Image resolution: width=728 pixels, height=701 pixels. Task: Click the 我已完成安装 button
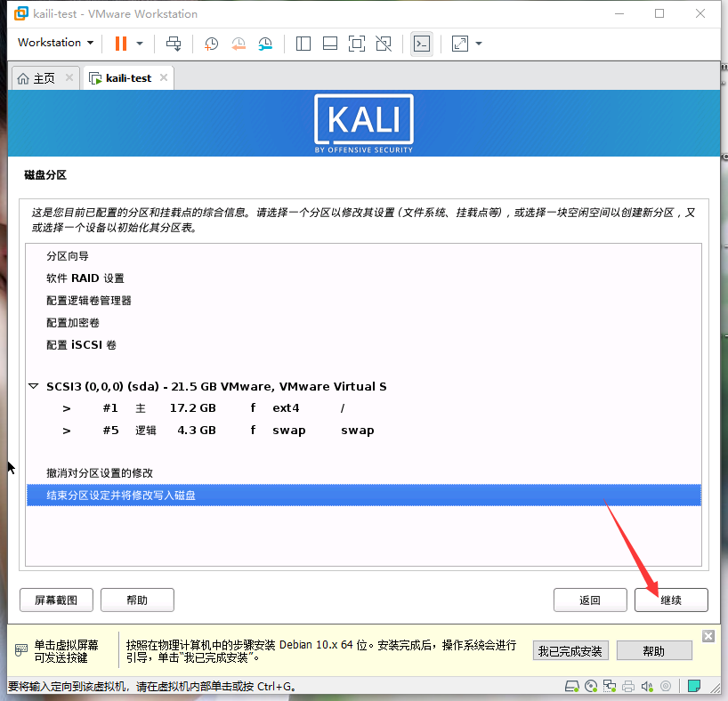click(x=570, y=650)
